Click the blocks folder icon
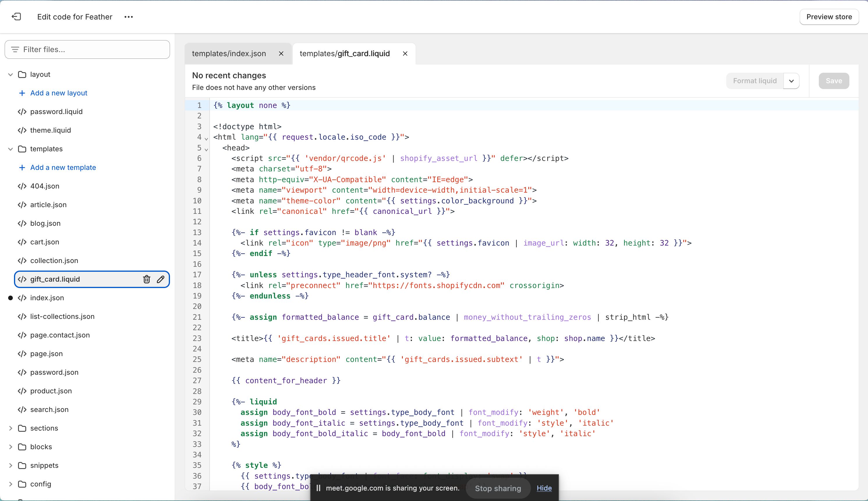 click(x=22, y=447)
